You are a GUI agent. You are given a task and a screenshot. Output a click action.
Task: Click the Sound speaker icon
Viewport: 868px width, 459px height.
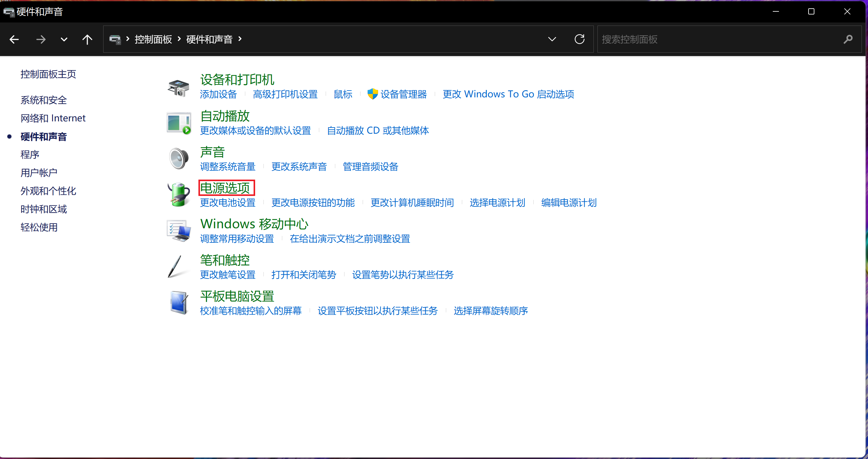click(x=179, y=158)
